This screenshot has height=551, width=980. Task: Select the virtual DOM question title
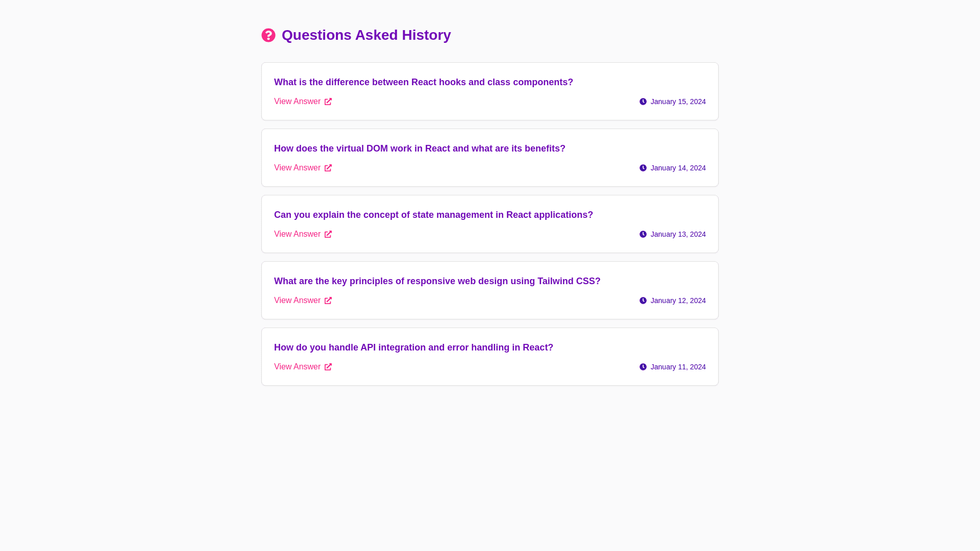coord(420,148)
